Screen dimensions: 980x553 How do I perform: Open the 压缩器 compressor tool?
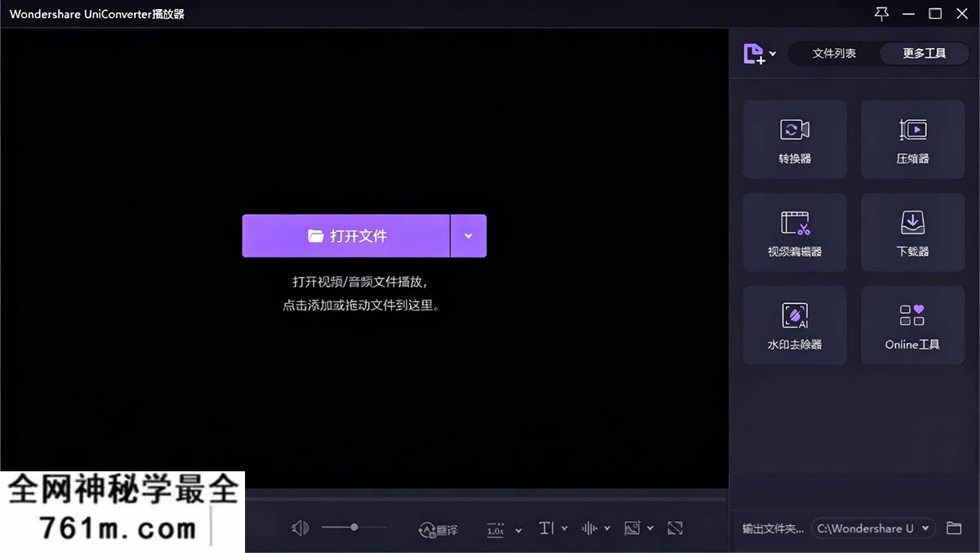pyautogui.click(x=913, y=140)
